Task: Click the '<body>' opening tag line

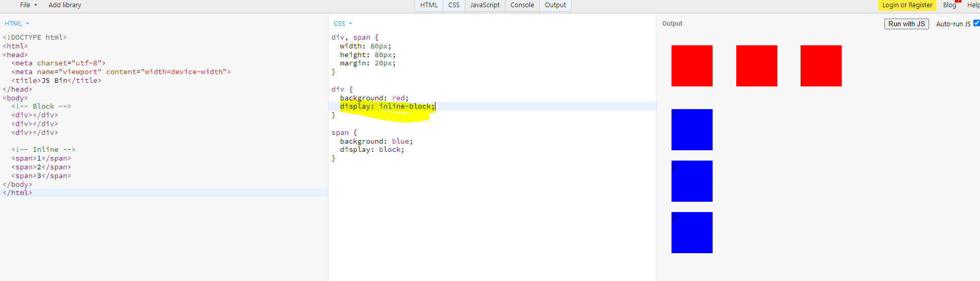Action: 15,98
